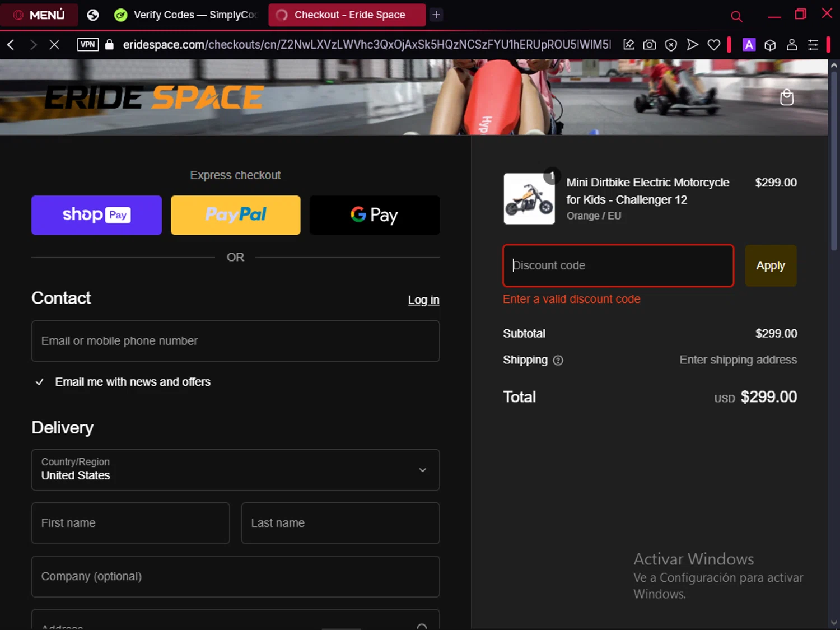Open the user profile icon in toolbar

(x=791, y=45)
